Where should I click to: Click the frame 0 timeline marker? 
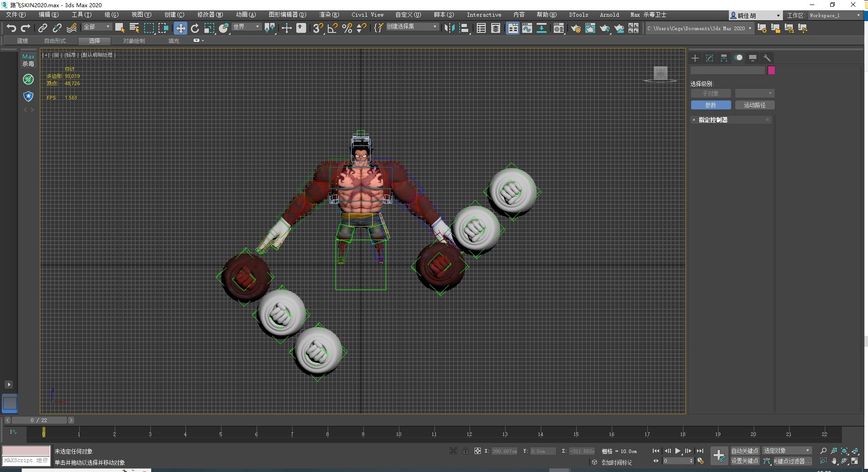click(44, 432)
